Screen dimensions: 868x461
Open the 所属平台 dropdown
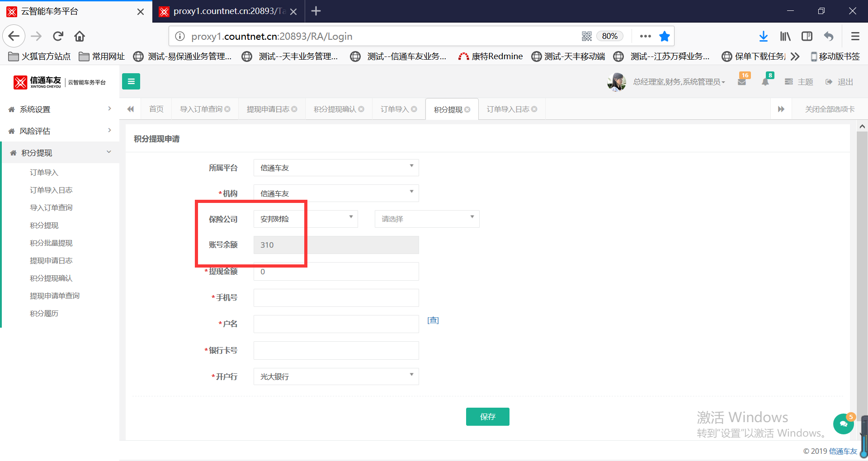tap(336, 168)
